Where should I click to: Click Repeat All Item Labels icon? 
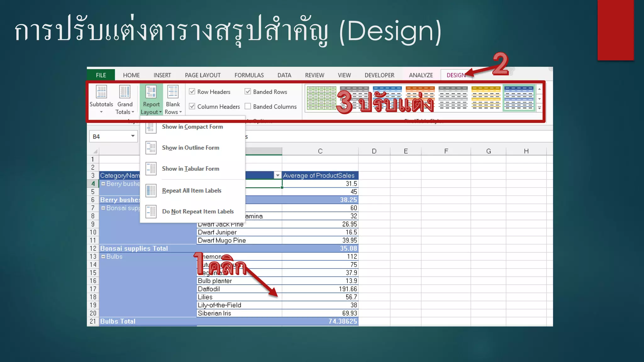click(151, 190)
